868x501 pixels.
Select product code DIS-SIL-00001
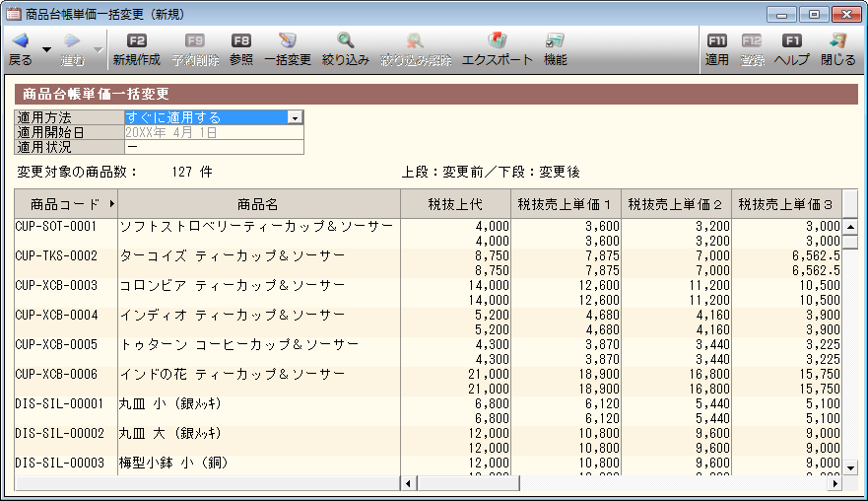[59, 403]
